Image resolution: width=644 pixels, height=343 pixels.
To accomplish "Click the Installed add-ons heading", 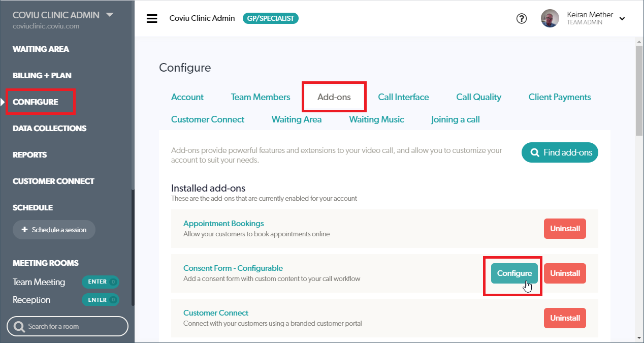I will point(208,188).
